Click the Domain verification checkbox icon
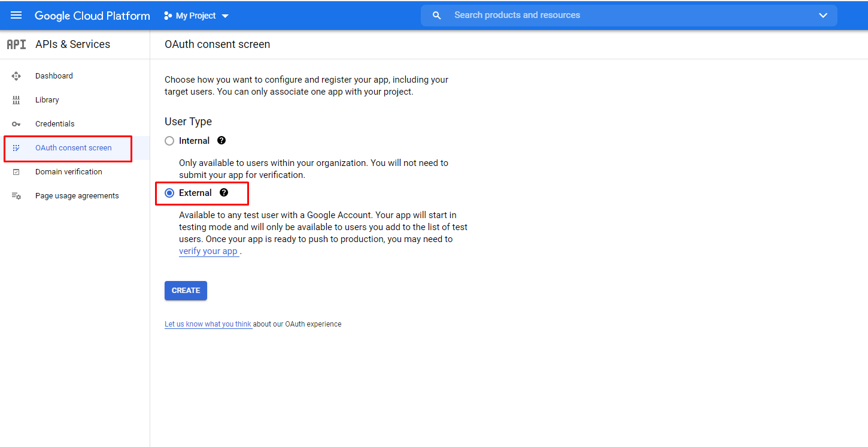This screenshot has height=447, width=868. pyautogui.click(x=16, y=172)
